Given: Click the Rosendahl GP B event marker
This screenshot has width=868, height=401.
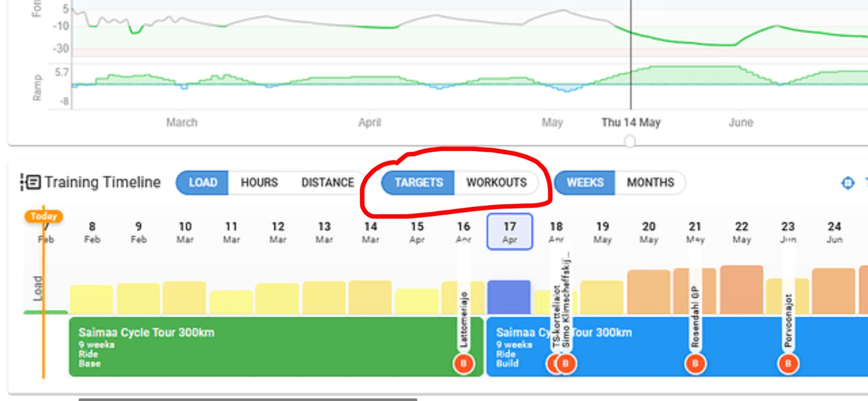Looking at the screenshot, I should [x=695, y=363].
